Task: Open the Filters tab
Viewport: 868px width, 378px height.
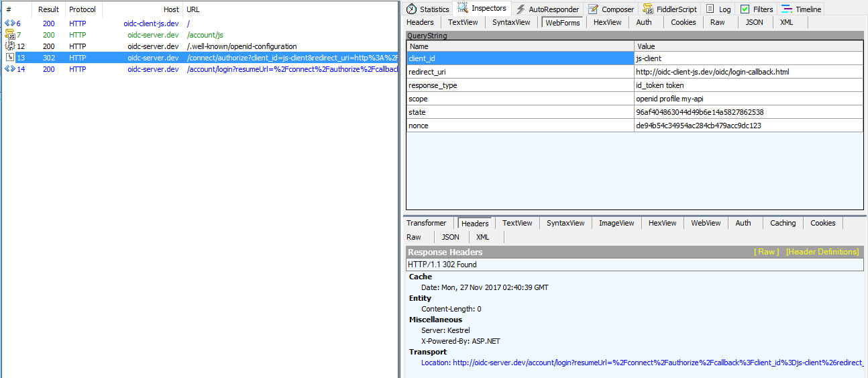Action: pyautogui.click(x=756, y=9)
